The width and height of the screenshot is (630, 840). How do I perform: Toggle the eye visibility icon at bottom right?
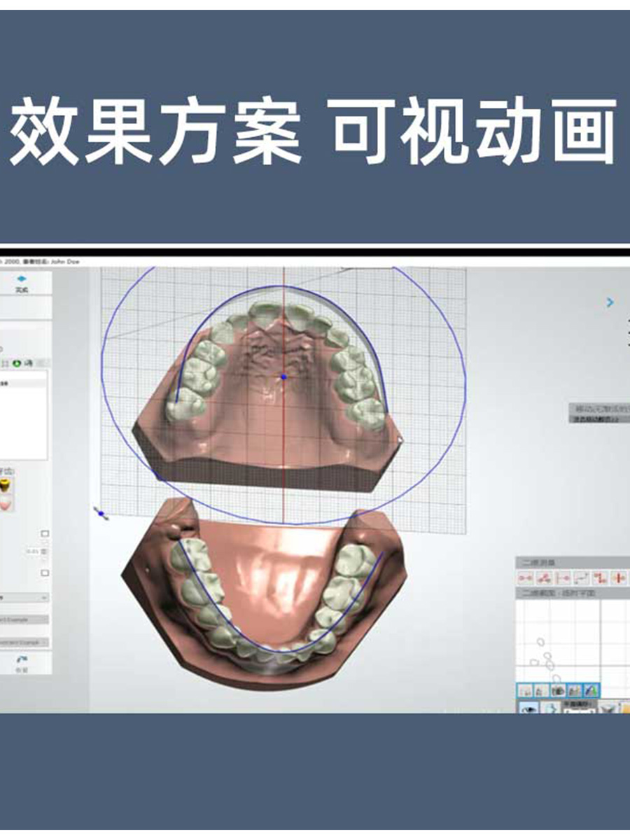[x=528, y=708]
